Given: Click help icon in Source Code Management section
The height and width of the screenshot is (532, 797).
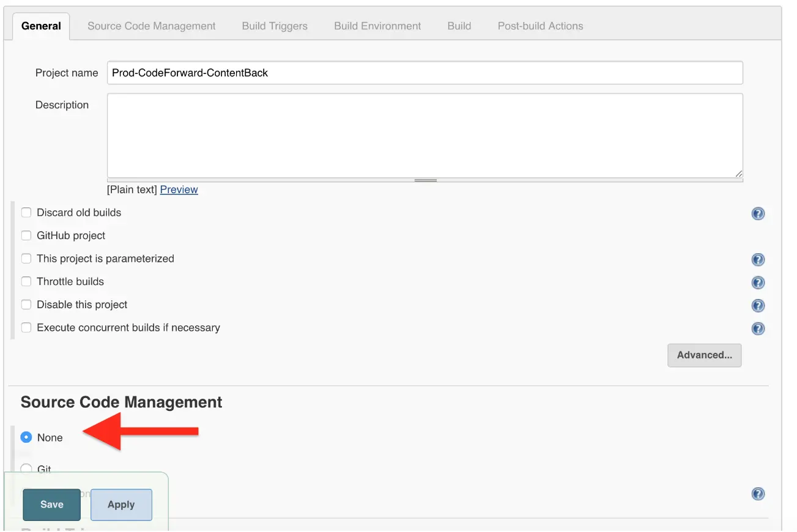Looking at the screenshot, I should tap(758, 494).
